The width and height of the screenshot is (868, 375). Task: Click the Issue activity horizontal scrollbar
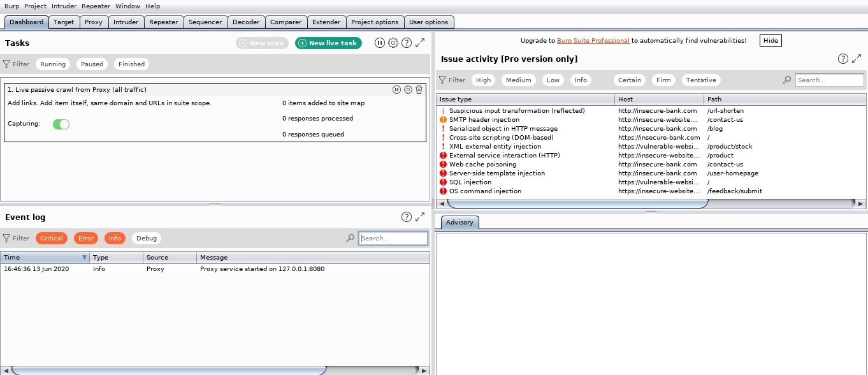[x=577, y=203]
